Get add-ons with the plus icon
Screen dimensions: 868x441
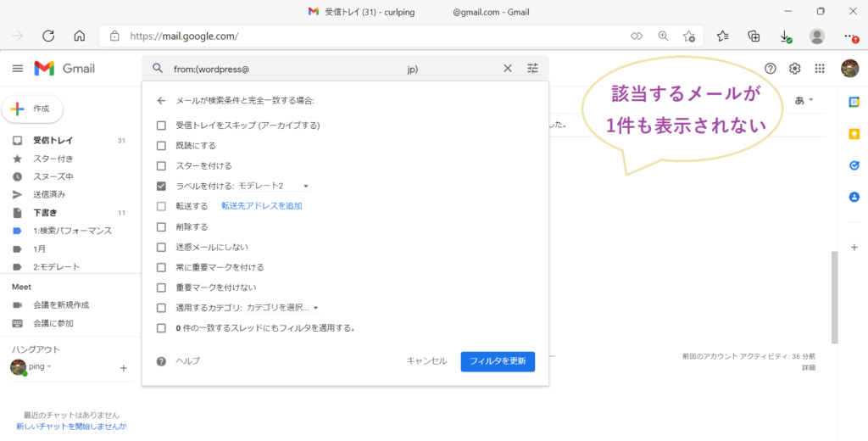pos(854,247)
